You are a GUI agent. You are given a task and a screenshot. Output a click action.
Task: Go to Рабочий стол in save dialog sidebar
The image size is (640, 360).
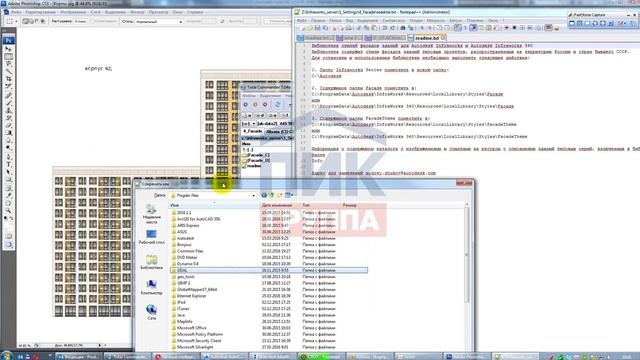[151, 237]
